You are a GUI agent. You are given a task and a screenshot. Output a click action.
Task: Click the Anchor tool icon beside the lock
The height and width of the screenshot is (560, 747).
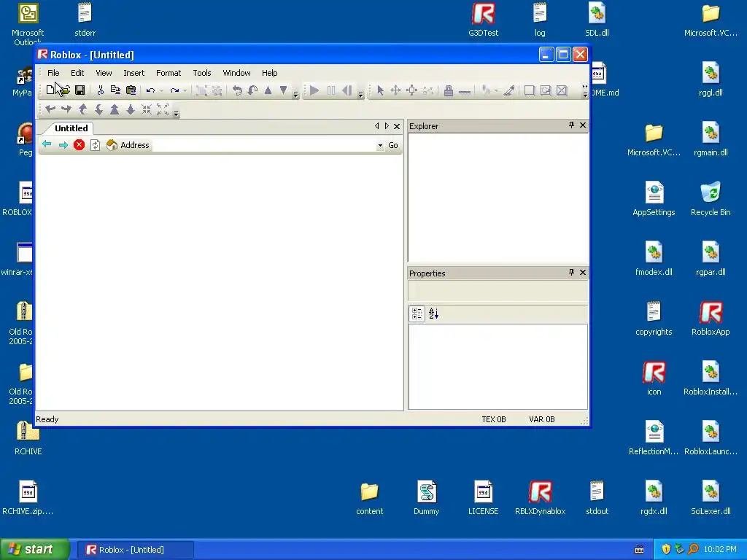click(x=465, y=91)
